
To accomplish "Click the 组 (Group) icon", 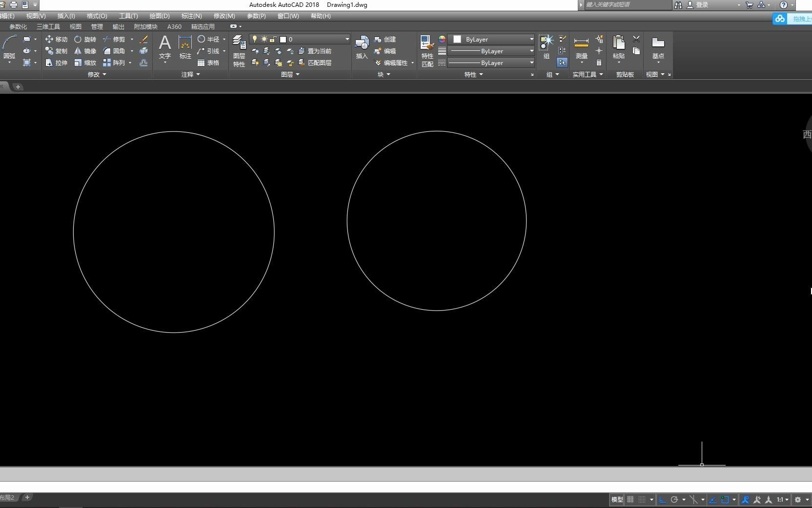I will click(x=546, y=47).
